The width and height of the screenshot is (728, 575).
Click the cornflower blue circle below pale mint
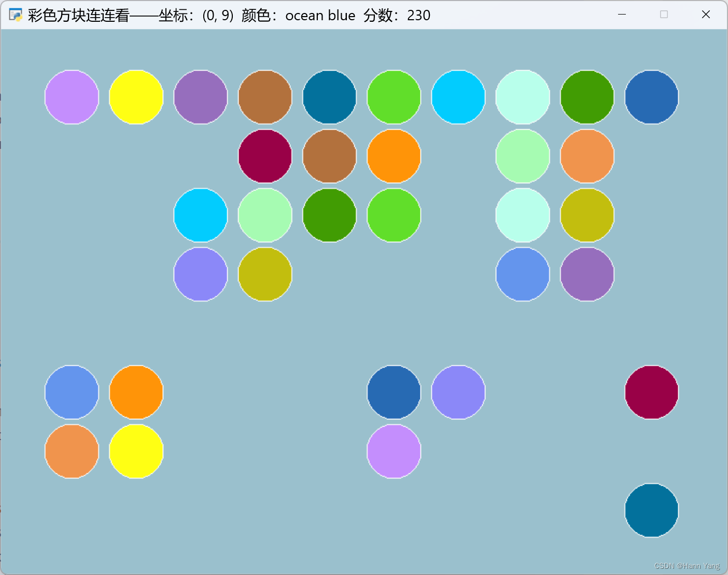523,274
